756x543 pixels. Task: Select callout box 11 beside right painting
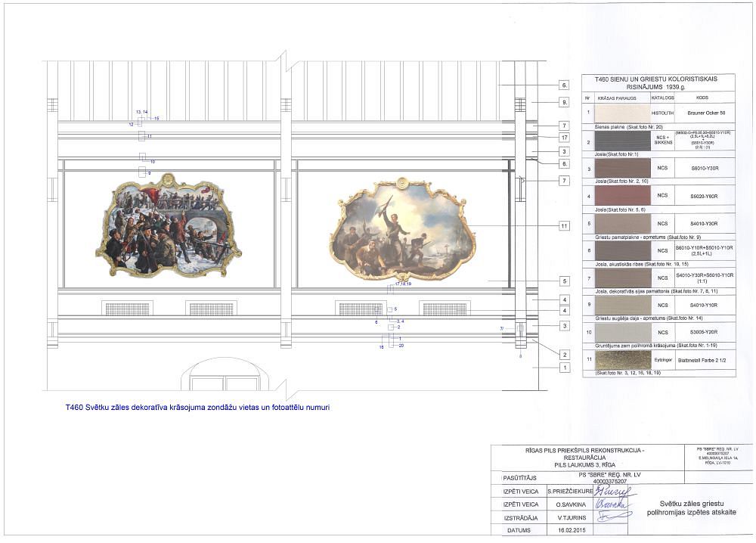(x=564, y=226)
